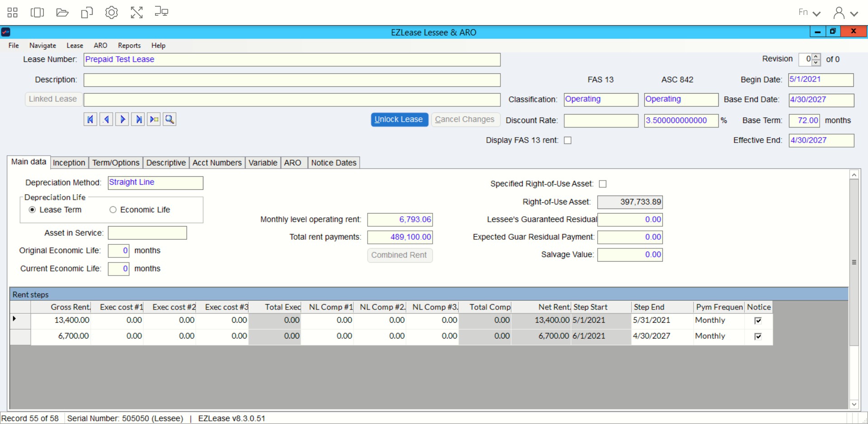Click the user account icon in top bar
Image resolution: width=868 pixels, height=424 pixels.
tap(839, 13)
